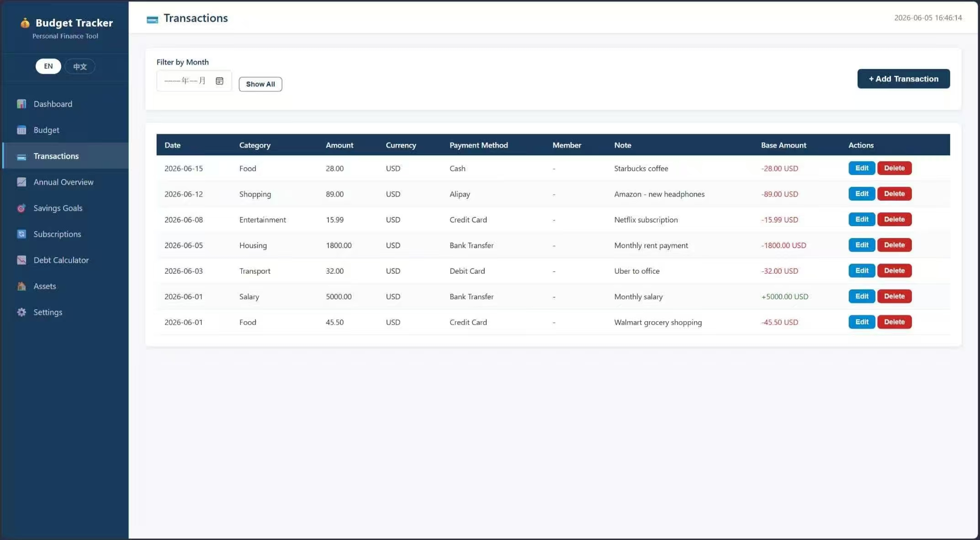The image size is (980, 540).
Task: Click the money bag logo icon
Action: click(x=25, y=23)
